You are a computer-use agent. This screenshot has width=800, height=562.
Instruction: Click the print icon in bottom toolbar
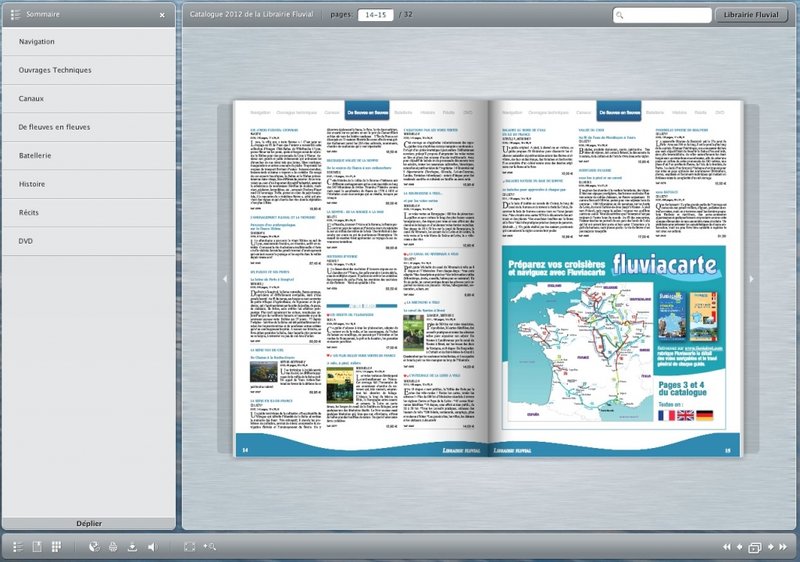coord(114,547)
